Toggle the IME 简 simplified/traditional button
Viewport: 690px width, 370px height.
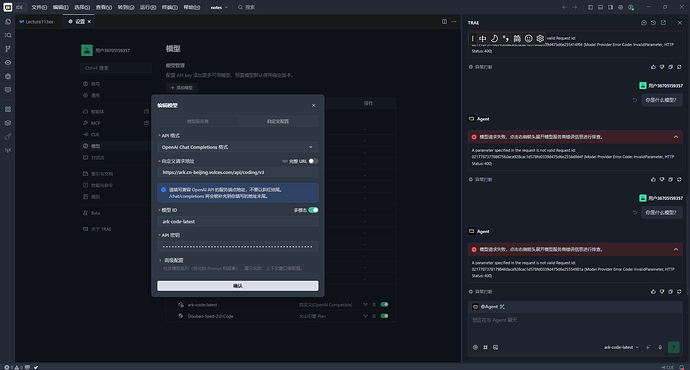point(517,38)
